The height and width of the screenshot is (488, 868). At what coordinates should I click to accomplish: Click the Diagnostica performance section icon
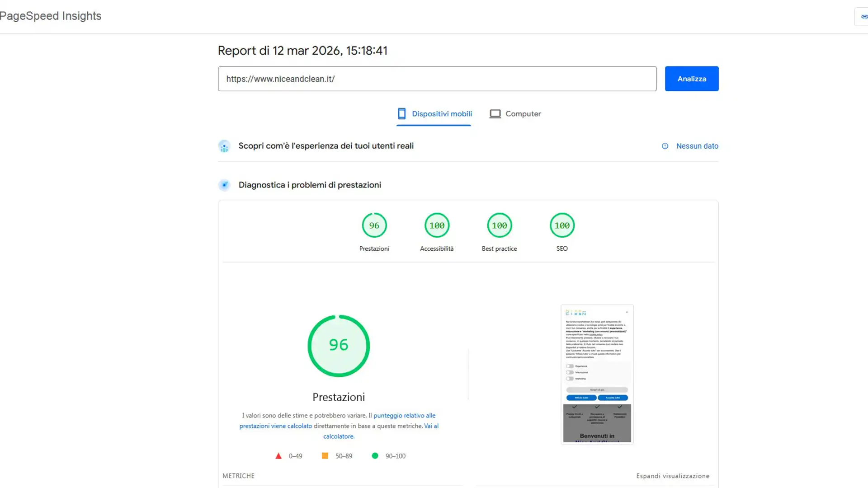[x=224, y=185]
